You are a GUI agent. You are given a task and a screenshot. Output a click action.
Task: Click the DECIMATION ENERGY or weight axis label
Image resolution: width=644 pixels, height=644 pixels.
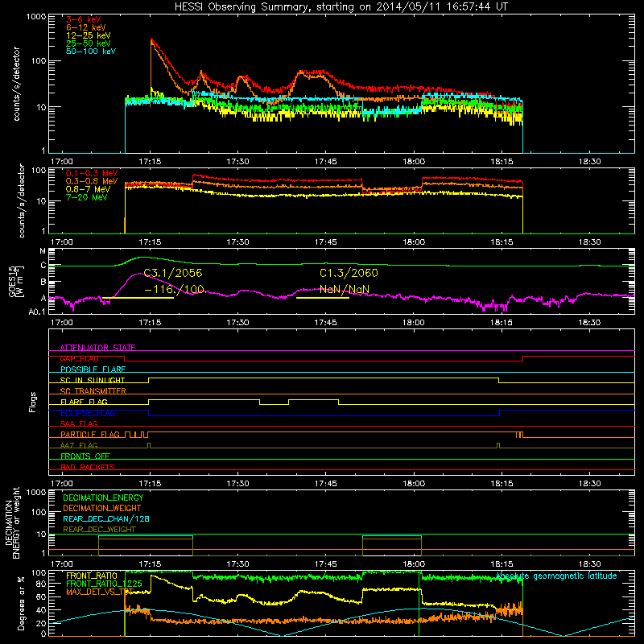point(12,522)
